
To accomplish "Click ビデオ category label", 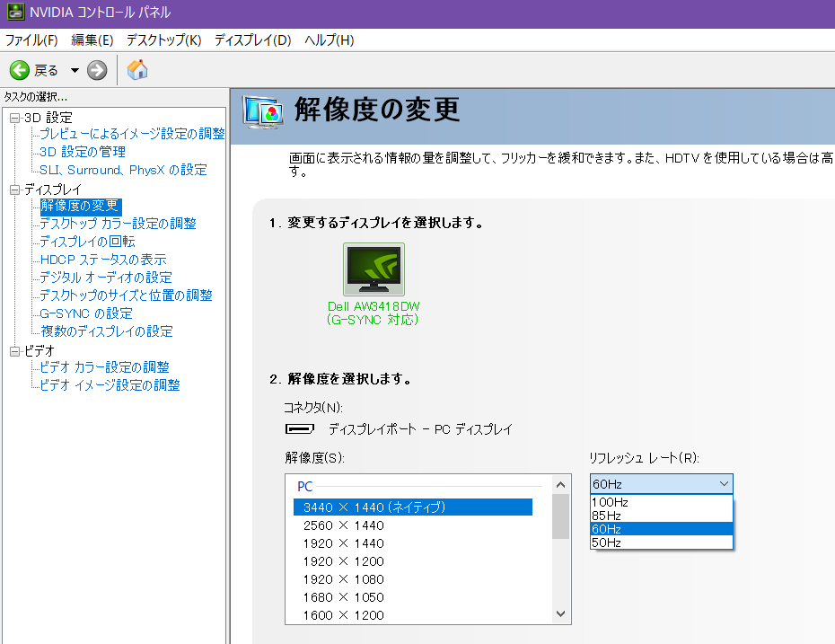I will [40, 351].
